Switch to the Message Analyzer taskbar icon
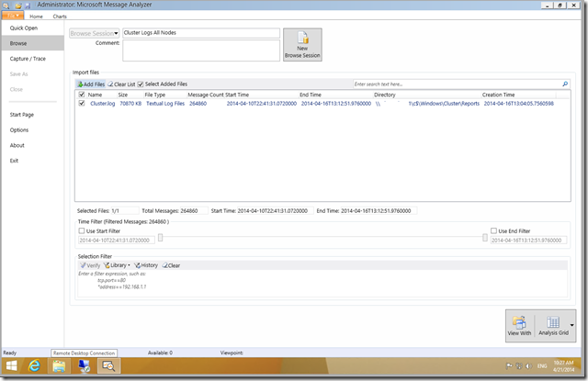 coord(108,366)
